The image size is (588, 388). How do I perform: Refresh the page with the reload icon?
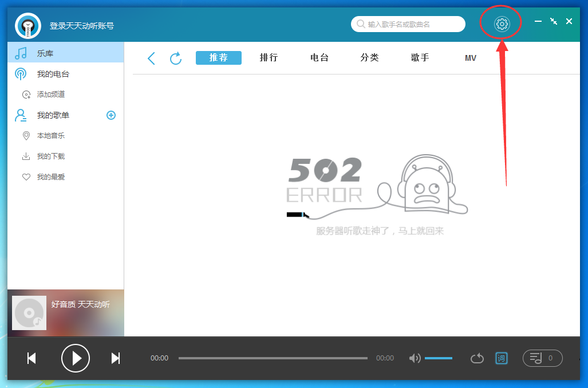pyautogui.click(x=176, y=58)
